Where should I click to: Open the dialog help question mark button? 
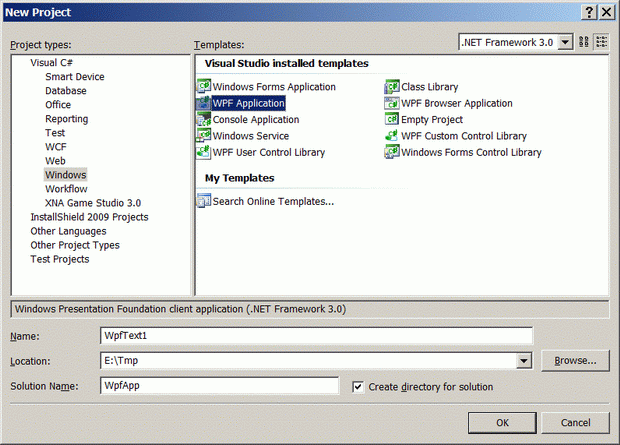[x=589, y=12]
